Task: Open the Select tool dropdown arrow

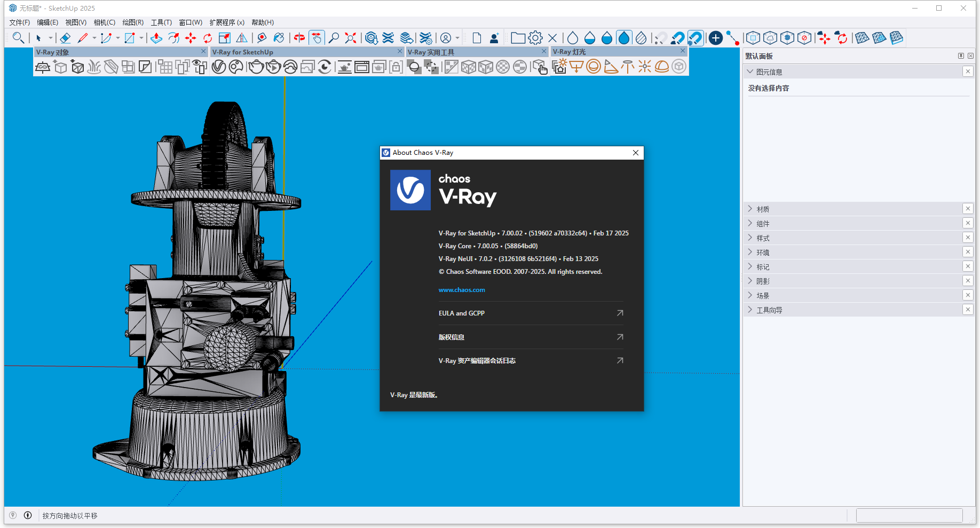Action: point(51,38)
